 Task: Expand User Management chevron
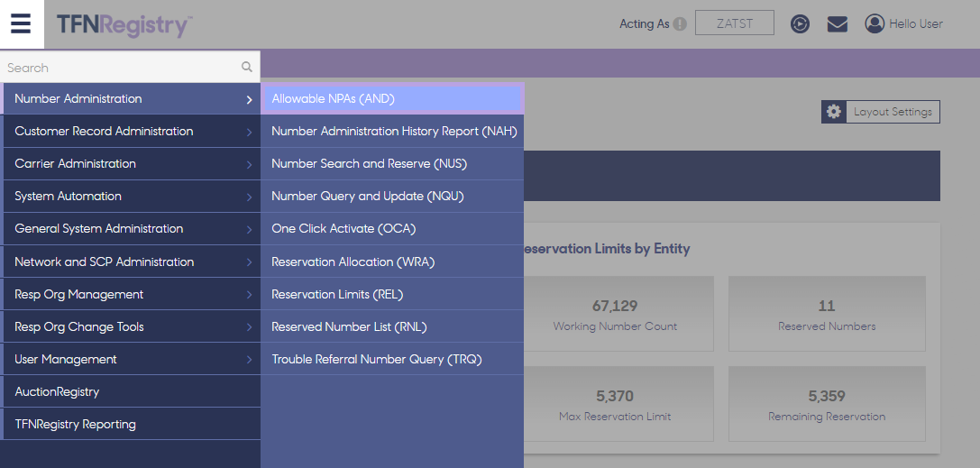coord(250,361)
